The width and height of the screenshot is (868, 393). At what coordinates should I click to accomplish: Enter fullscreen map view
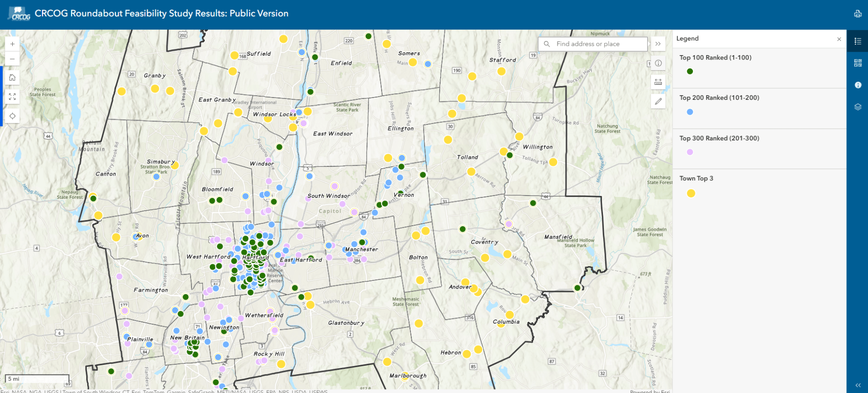[12, 97]
